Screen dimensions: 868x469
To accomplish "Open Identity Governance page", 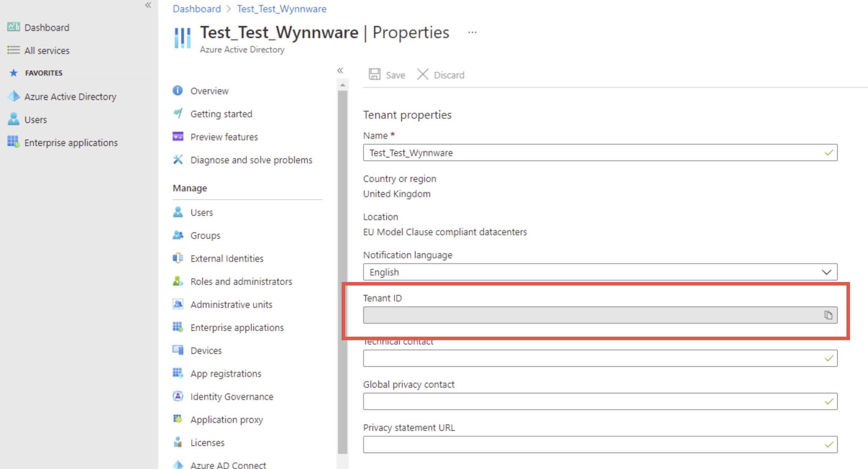I will point(231,396).
